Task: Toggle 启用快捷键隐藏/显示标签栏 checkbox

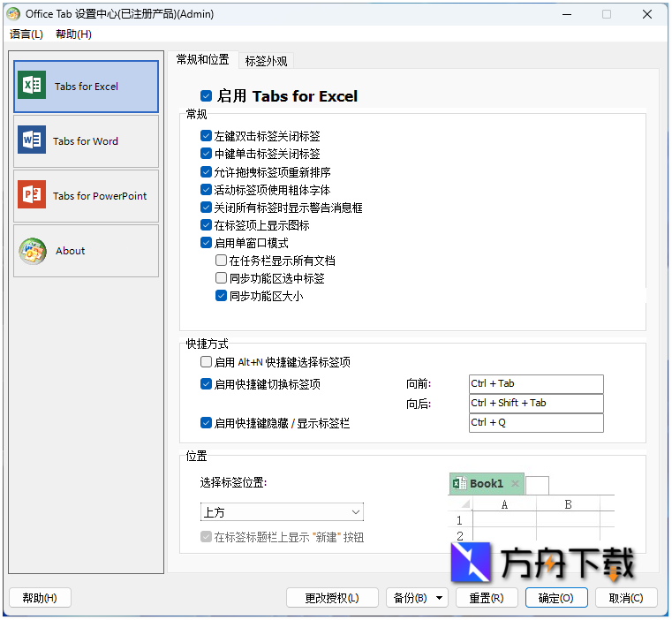Action: click(206, 423)
